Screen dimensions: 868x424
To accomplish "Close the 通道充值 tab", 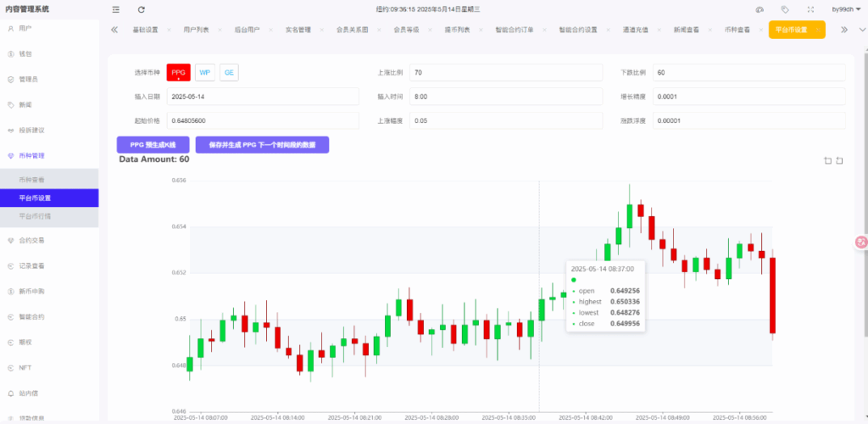I will tap(659, 30).
